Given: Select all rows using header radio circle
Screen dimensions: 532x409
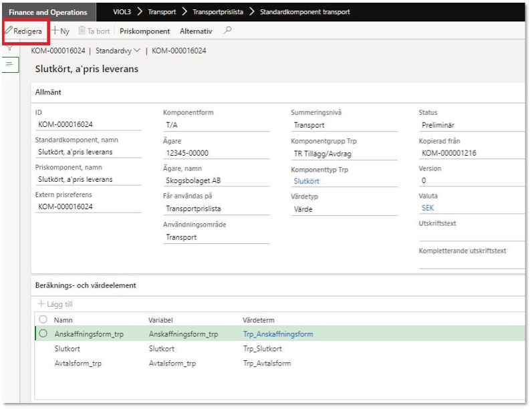Looking at the screenshot, I should pyautogui.click(x=43, y=320).
